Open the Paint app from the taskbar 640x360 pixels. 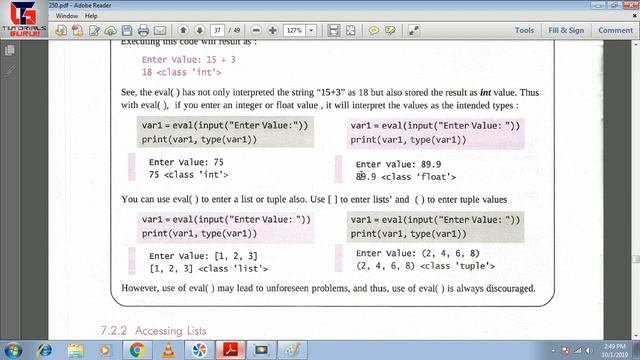click(x=292, y=350)
